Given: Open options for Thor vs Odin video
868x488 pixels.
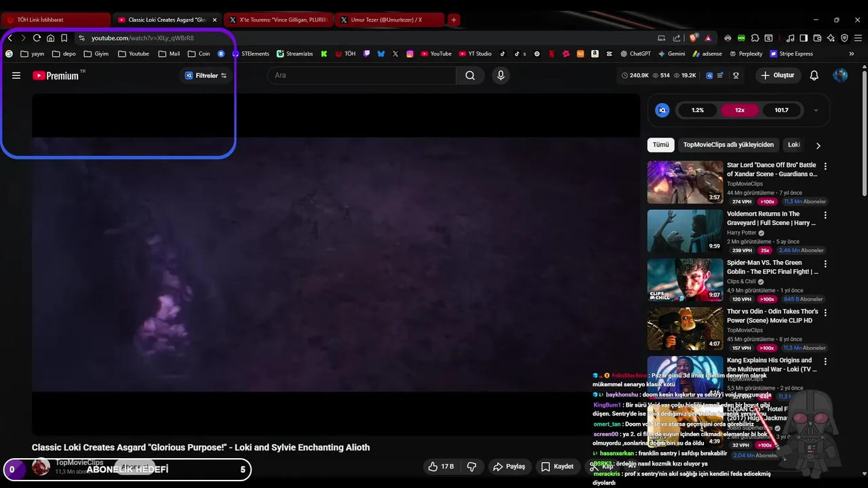Looking at the screenshot, I should tap(825, 312).
